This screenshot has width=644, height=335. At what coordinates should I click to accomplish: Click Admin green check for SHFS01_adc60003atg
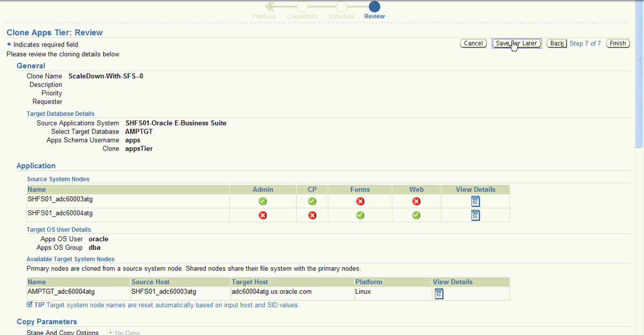262,201
